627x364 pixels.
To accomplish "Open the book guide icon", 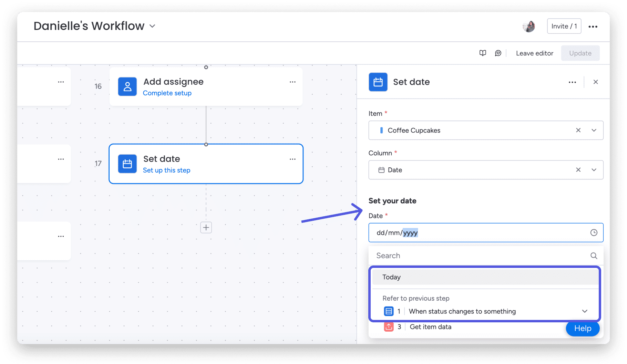I will (x=483, y=53).
